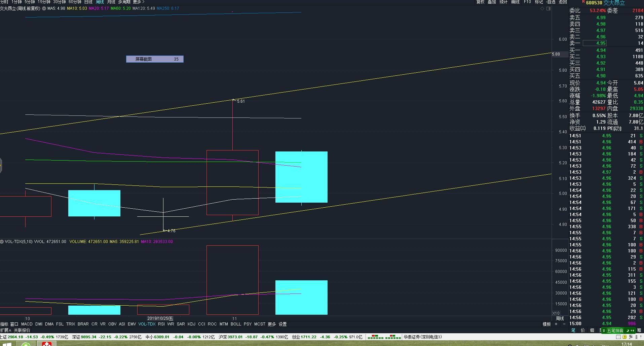Screen dimensions: 644x346
Task: Click the satellite dish connection icon
Action: point(631,337)
